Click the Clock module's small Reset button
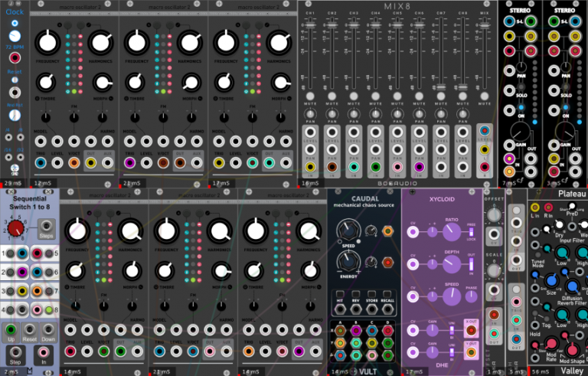Image resolution: width=588 pixels, height=376 pixels. 15,80
